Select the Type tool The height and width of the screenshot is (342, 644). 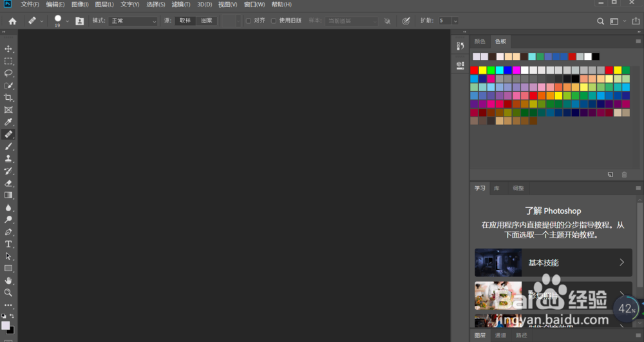click(8, 244)
